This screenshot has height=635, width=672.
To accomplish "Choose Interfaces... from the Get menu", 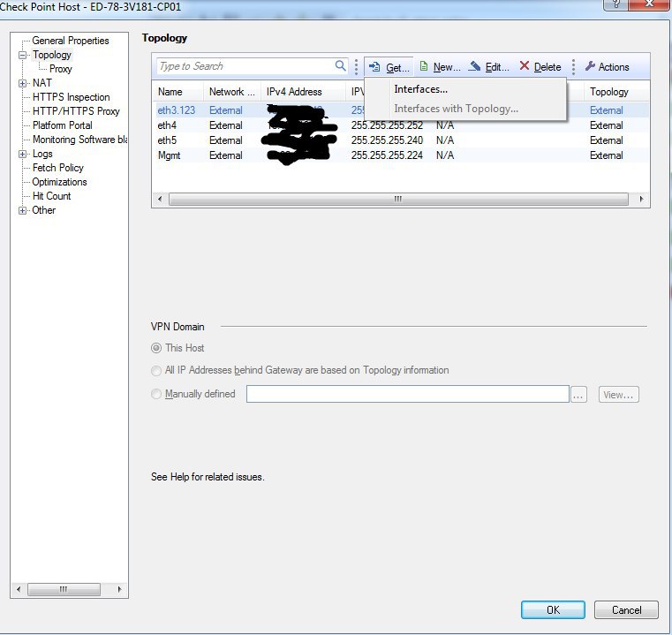I will (x=465, y=89).
